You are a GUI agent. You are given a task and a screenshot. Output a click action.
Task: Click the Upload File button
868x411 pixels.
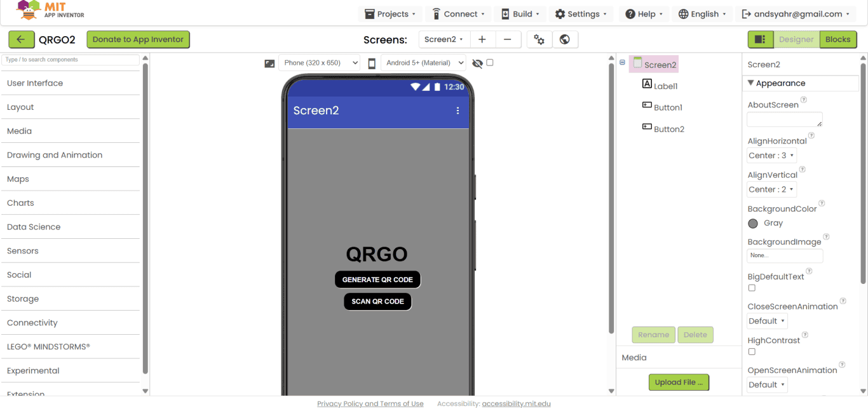pos(679,382)
